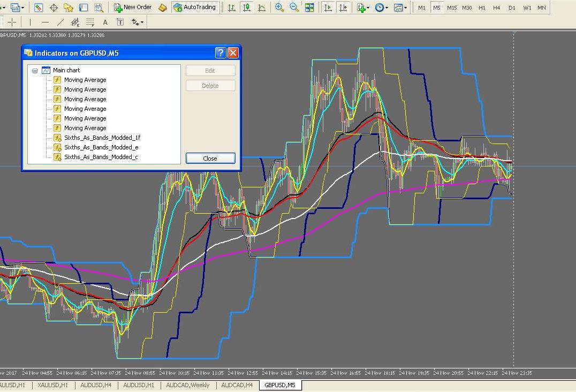Select the equidistant channel tool
This screenshot has width=576, height=392.
point(75,22)
